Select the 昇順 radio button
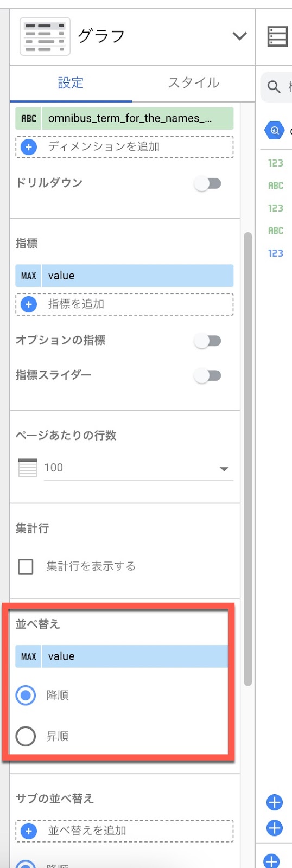This screenshot has width=292, height=868. (x=26, y=736)
